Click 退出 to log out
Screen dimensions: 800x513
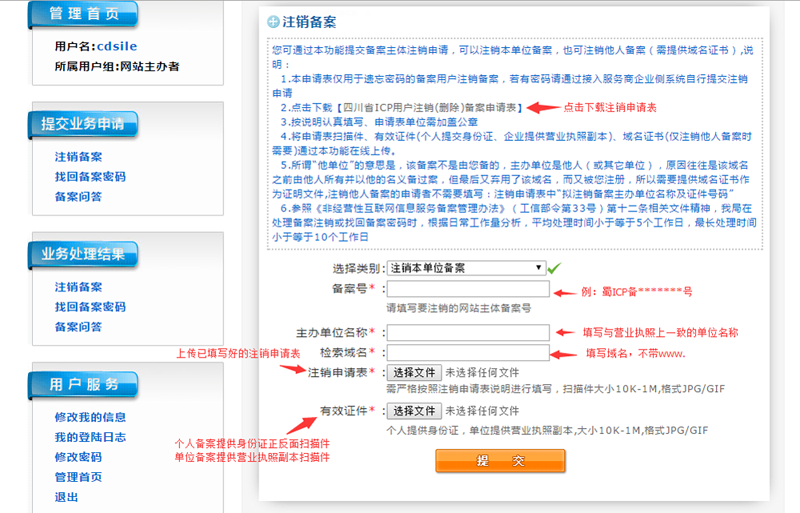[x=66, y=497]
